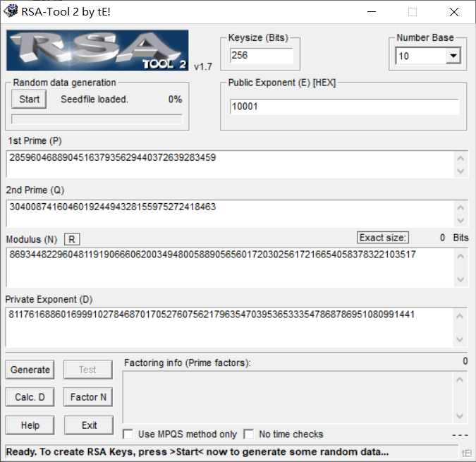476x462 pixels.
Task: Open the Number Base dropdown arrow
Action: point(453,56)
